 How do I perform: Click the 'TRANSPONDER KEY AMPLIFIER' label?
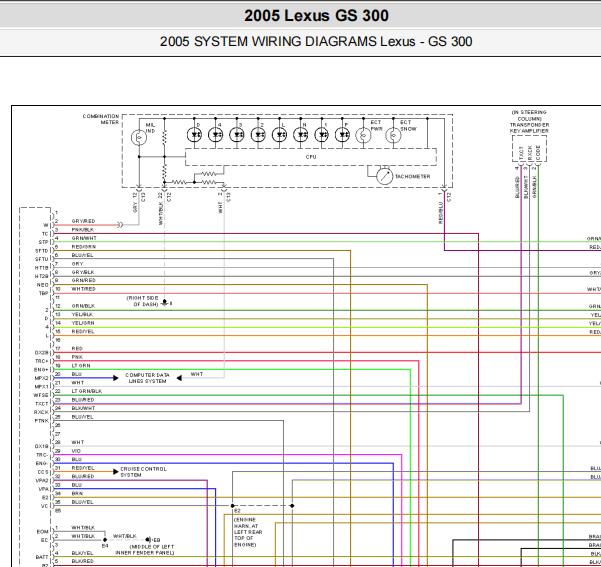pos(529,128)
